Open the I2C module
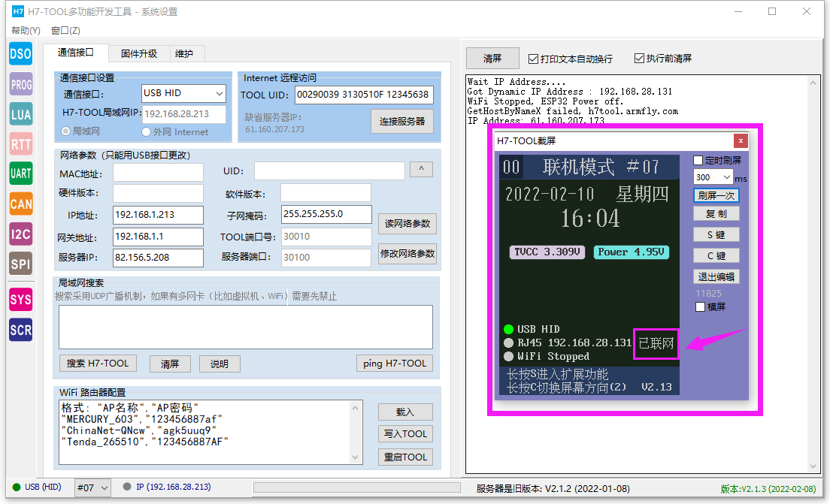This screenshot has width=830, height=504. pyautogui.click(x=20, y=234)
